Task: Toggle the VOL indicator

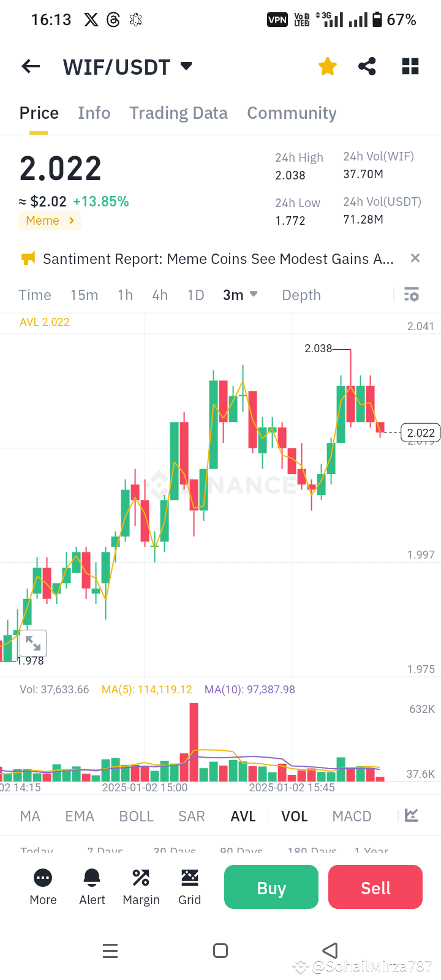Action: [295, 816]
